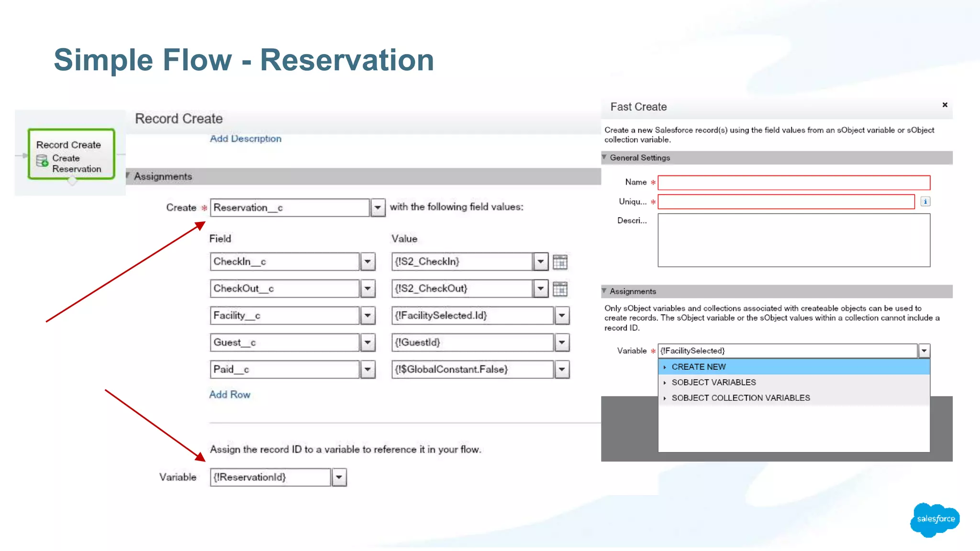
Task: Open the Fast Create Variable dropdown arrow
Action: tap(924, 351)
